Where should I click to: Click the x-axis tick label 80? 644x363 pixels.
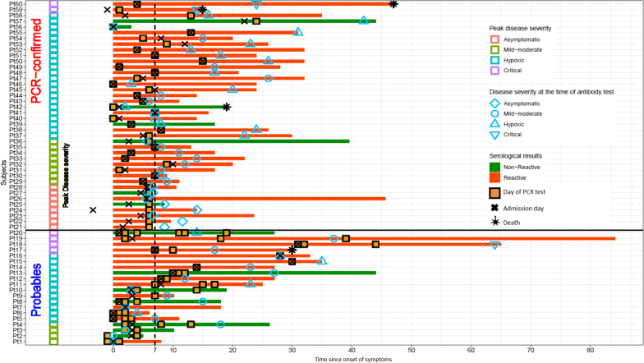590,350
